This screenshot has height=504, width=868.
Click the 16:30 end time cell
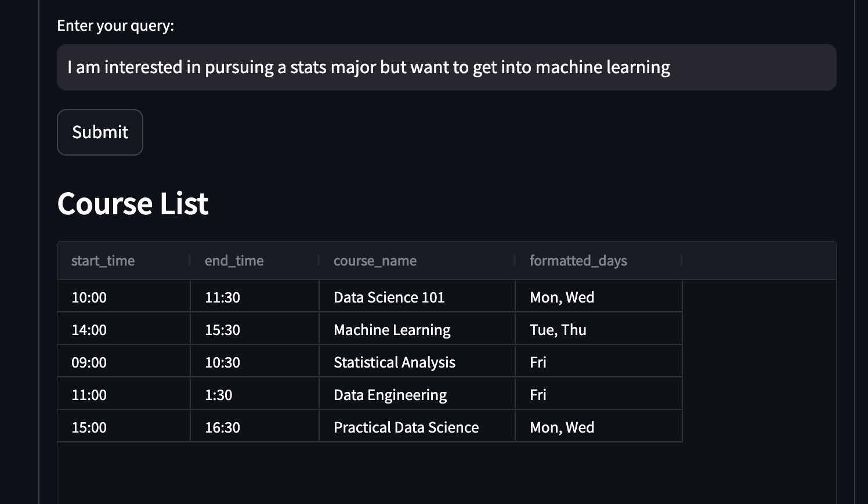click(255, 427)
